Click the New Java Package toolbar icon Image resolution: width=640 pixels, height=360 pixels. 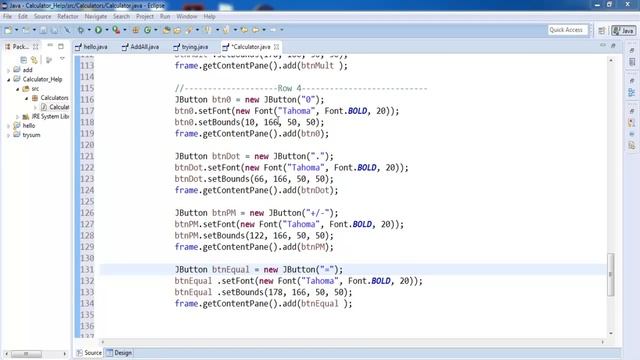click(136, 30)
